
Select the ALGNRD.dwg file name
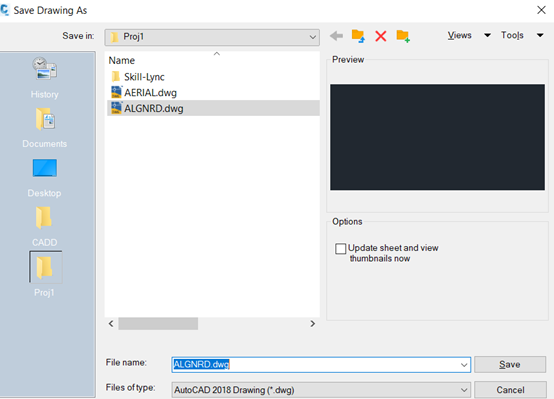(154, 108)
